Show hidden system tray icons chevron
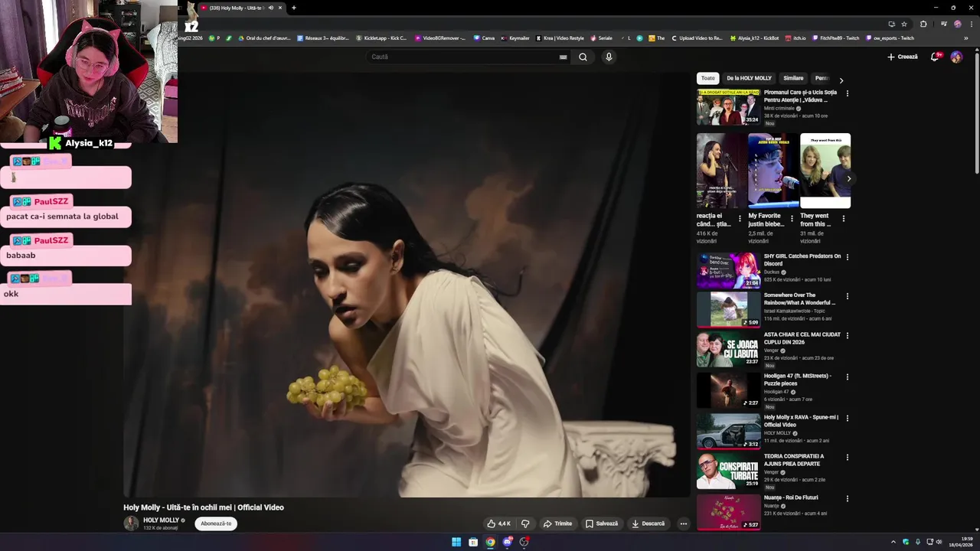The height and width of the screenshot is (551, 980). pyautogui.click(x=893, y=542)
